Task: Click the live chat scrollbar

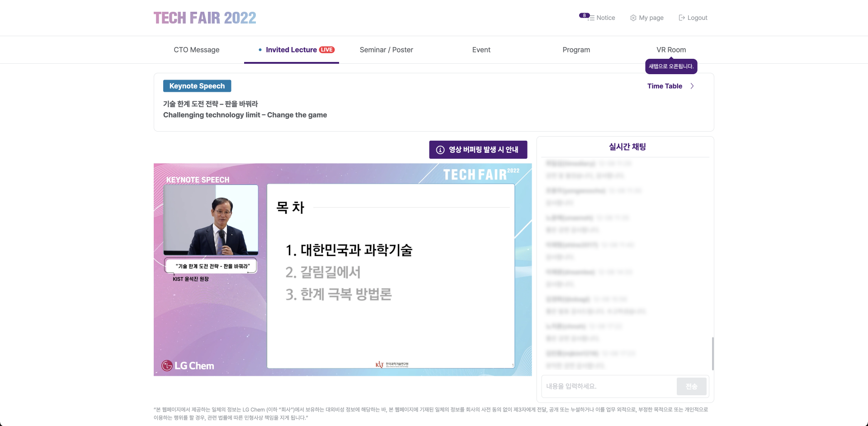Action: coord(713,354)
